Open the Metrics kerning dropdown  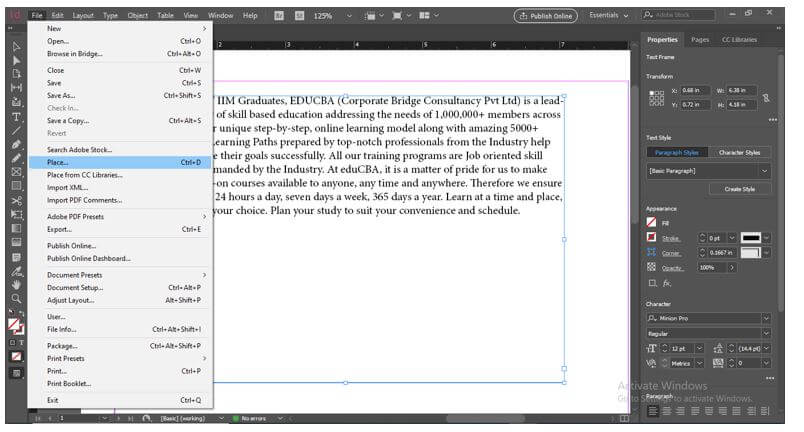699,363
